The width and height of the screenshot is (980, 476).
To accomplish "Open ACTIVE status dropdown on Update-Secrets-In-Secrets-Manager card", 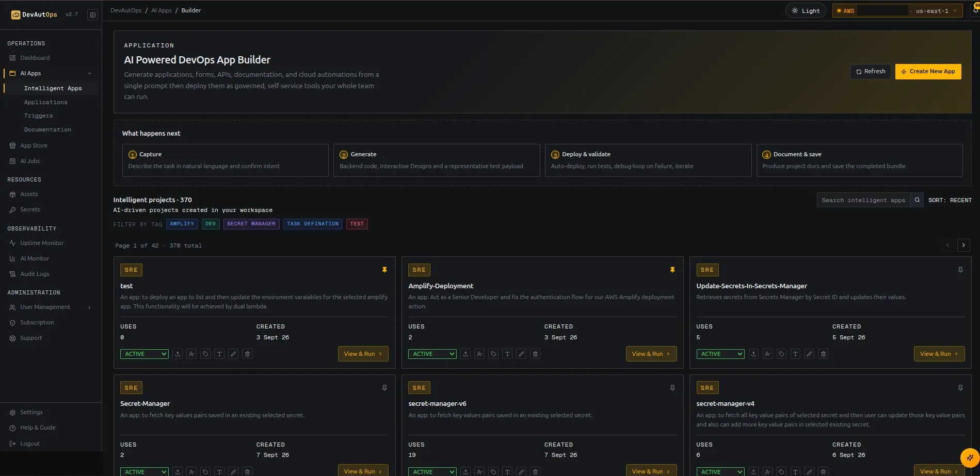I will coord(720,354).
